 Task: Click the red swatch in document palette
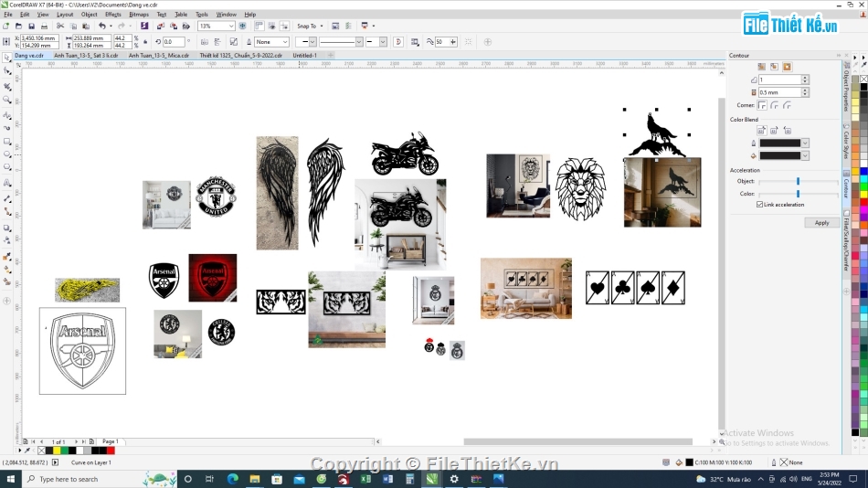[x=111, y=451]
